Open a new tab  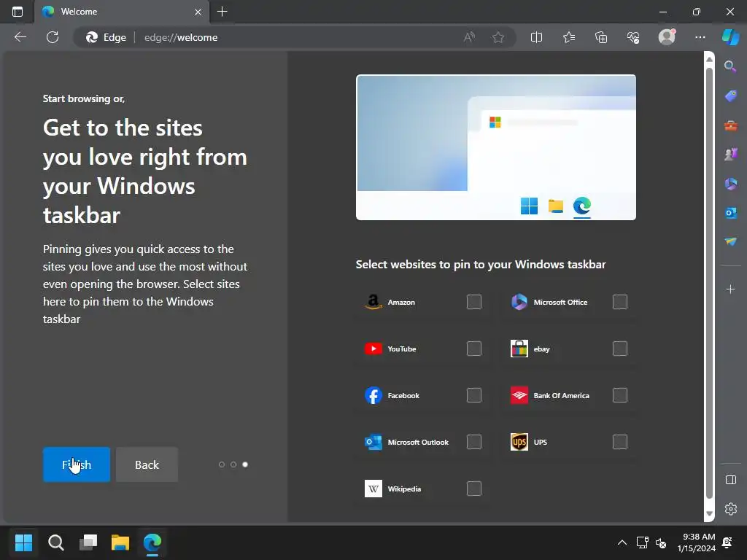pos(222,12)
